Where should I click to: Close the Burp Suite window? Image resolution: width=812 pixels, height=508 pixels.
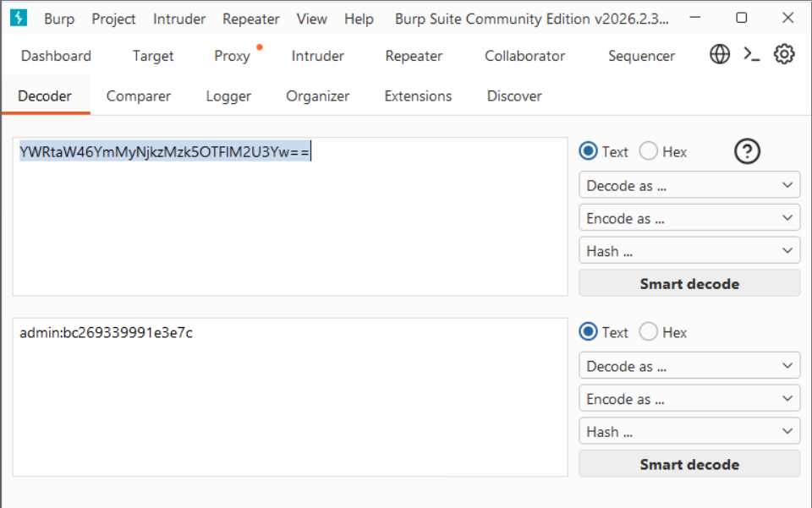pos(787,18)
